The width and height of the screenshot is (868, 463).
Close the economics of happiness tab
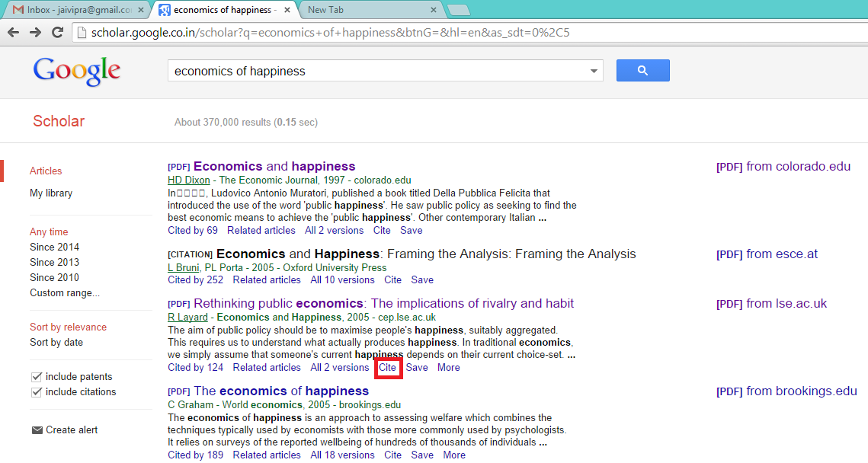pyautogui.click(x=287, y=10)
